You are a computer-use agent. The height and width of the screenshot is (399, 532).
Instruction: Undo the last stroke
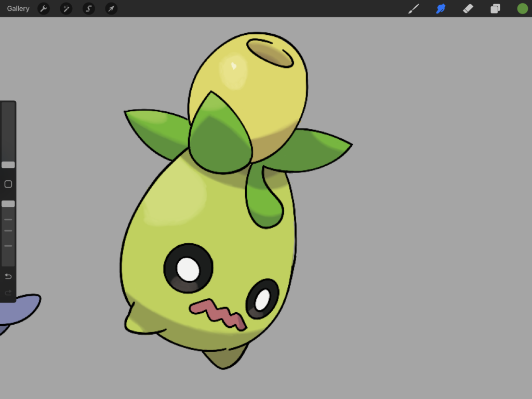point(8,276)
